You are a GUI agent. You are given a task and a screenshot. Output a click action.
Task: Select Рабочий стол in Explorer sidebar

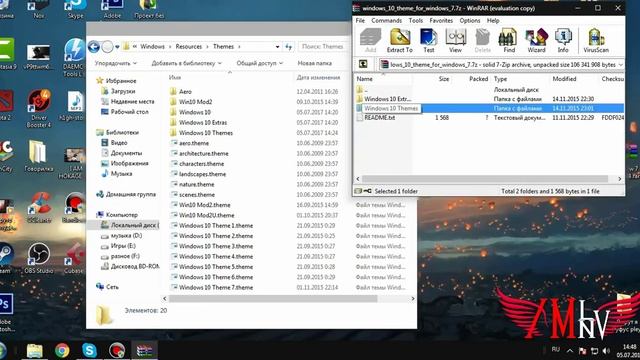pyautogui.click(x=129, y=111)
